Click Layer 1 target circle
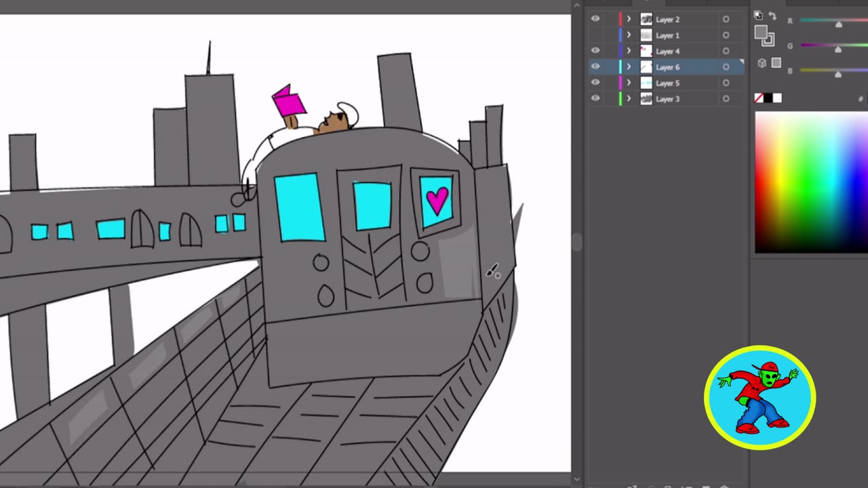868x488 pixels. click(x=726, y=35)
